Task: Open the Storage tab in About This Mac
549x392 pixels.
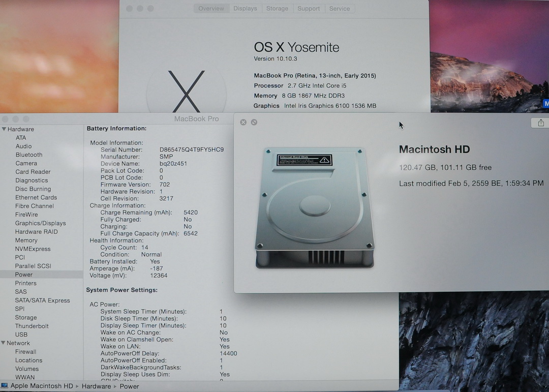Action: coord(277,9)
